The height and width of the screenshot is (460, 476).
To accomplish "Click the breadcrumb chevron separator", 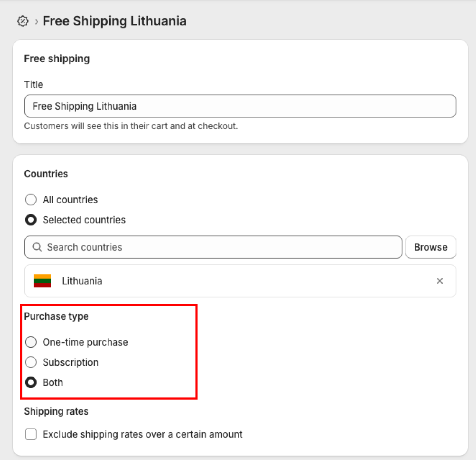I will point(36,22).
